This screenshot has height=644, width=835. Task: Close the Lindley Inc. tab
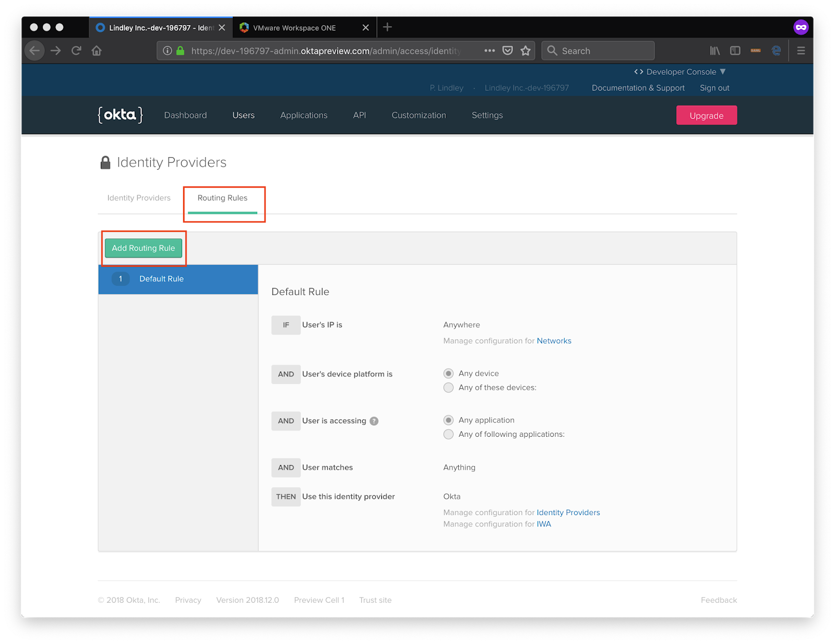[222, 28]
